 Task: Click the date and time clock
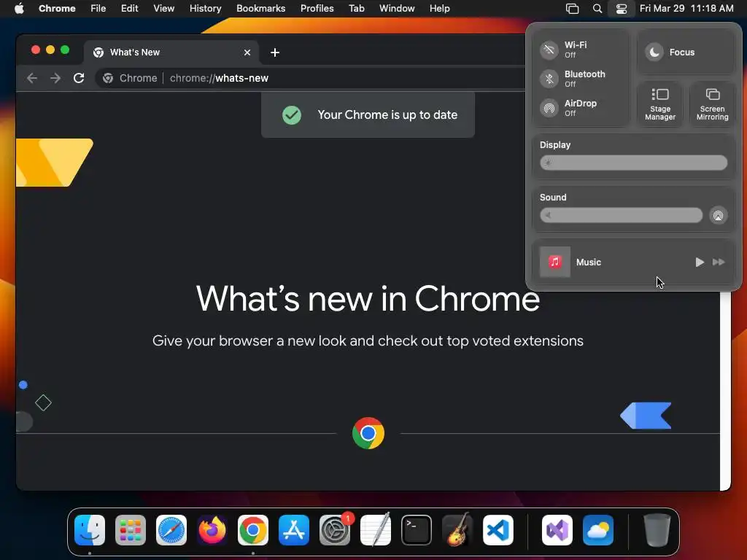686,9
